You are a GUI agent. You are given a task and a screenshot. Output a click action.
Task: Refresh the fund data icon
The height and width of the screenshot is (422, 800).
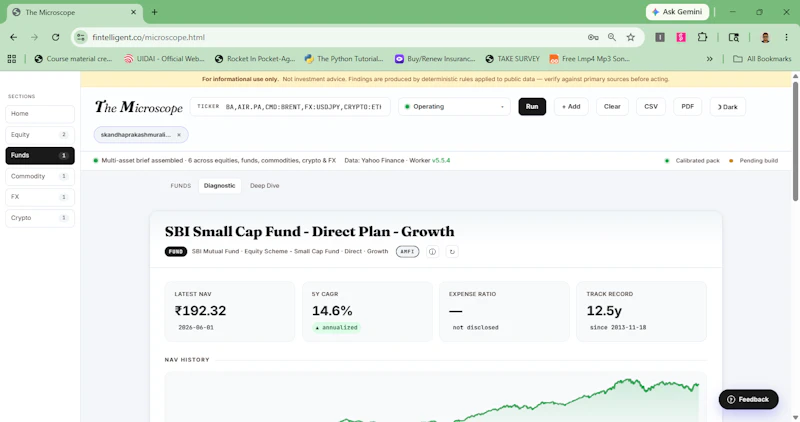coord(452,252)
